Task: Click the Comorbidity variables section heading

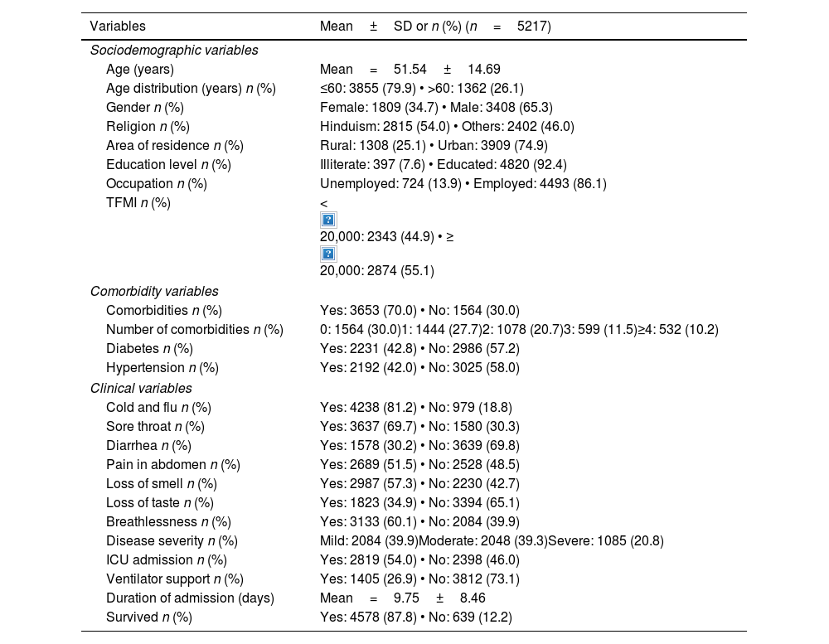Action: [x=154, y=292]
